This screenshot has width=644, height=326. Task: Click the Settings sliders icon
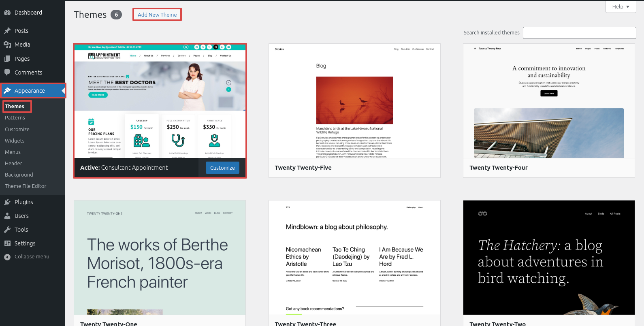pyautogui.click(x=7, y=243)
